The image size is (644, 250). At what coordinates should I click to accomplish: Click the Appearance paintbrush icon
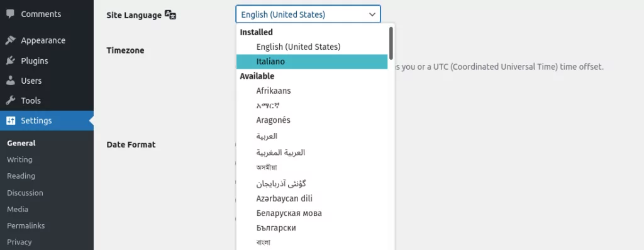pyautogui.click(x=11, y=40)
